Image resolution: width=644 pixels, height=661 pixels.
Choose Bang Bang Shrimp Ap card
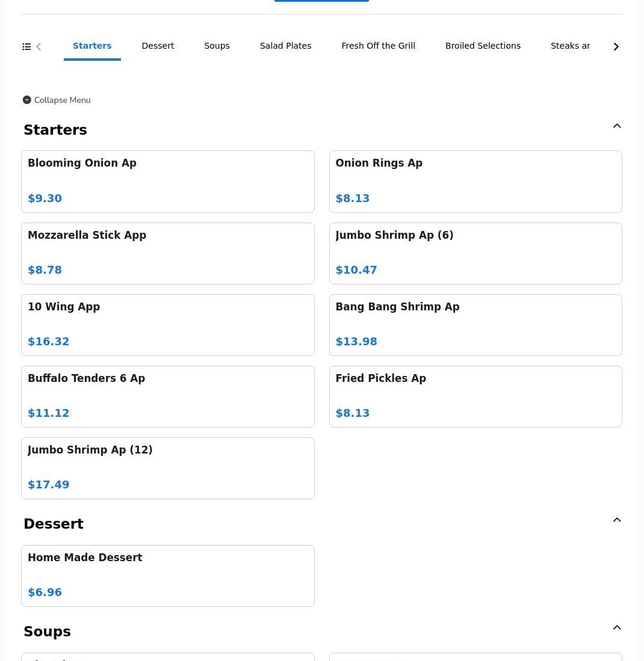point(475,325)
